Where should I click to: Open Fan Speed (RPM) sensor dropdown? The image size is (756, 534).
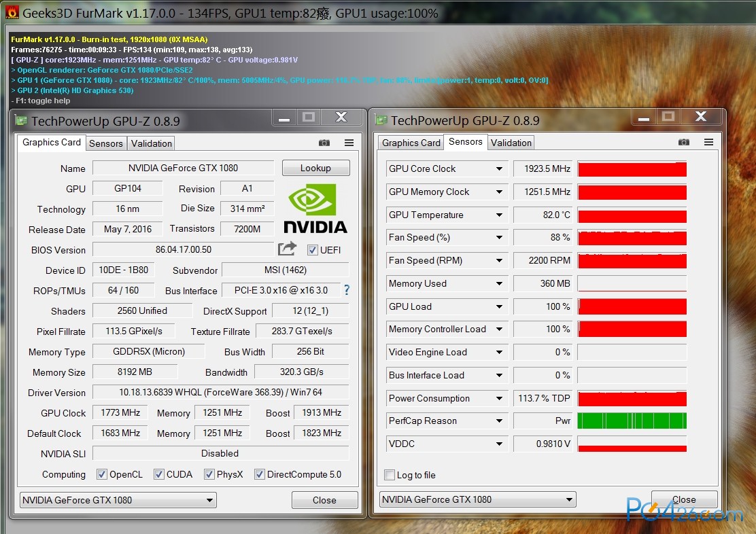[x=499, y=260]
